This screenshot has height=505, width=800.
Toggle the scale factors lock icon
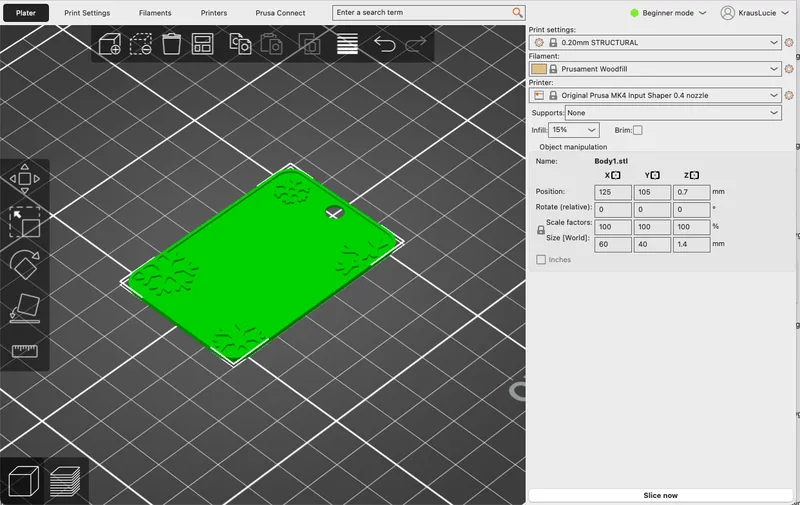(x=541, y=231)
